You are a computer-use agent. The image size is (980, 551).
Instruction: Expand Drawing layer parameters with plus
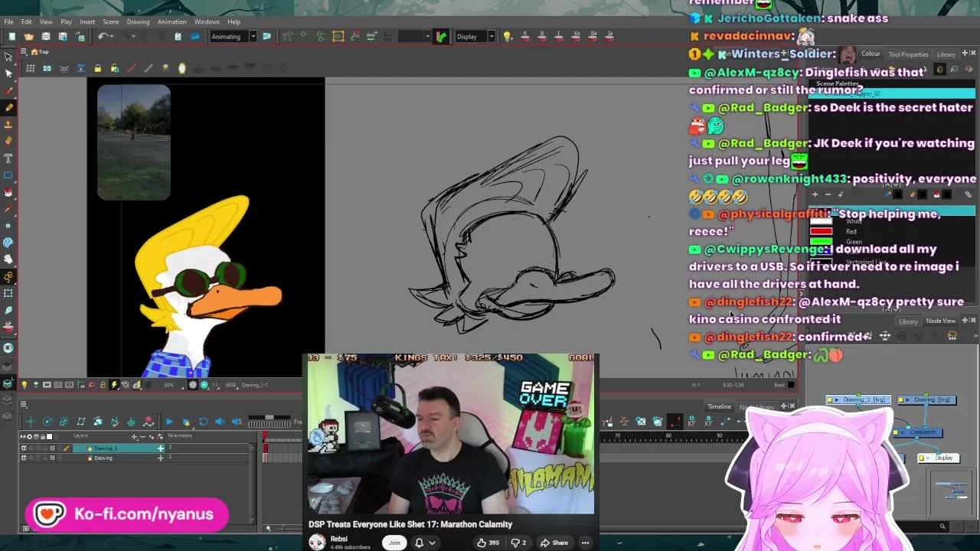[x=161, y=458]
